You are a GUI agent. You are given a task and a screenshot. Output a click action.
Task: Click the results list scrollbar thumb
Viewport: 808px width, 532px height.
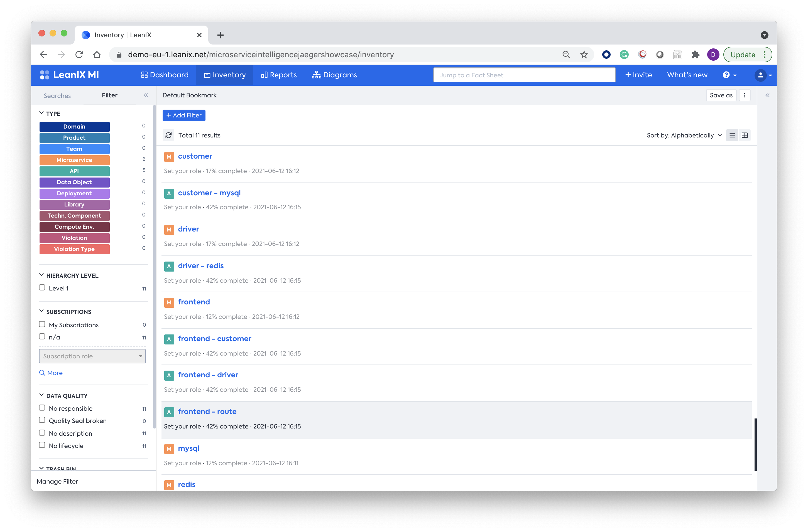tap(755, 444)
